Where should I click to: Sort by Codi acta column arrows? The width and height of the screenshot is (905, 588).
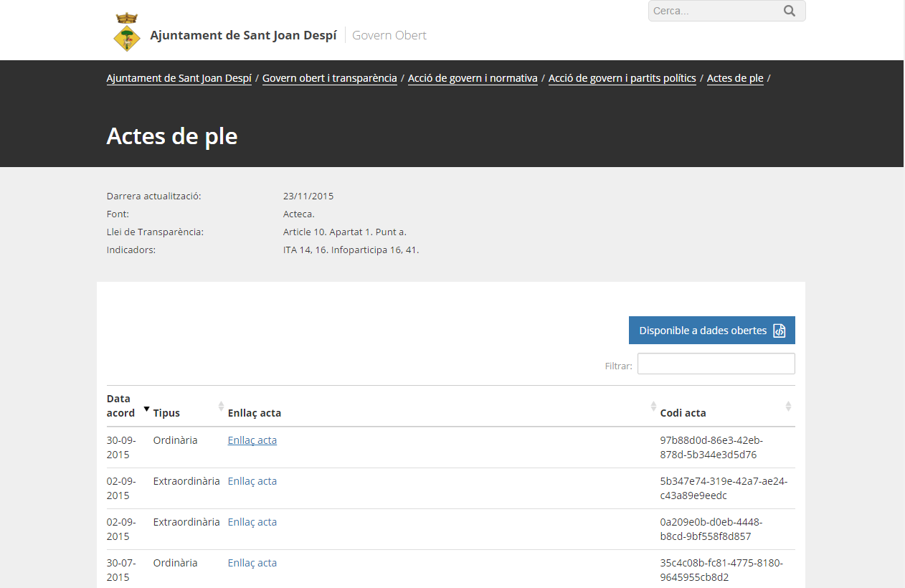pyautogui.click(x=788, y=407)
